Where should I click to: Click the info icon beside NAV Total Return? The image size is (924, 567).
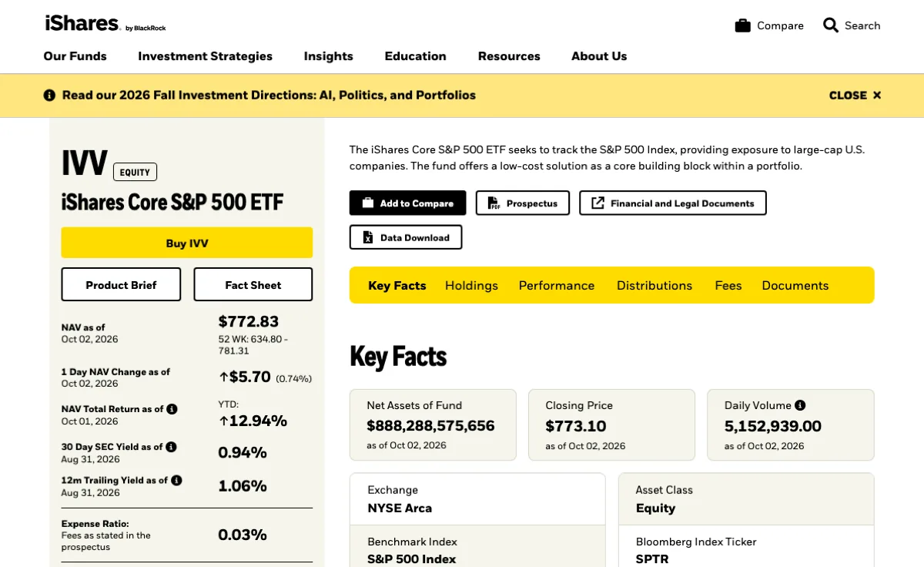(172, 409)
